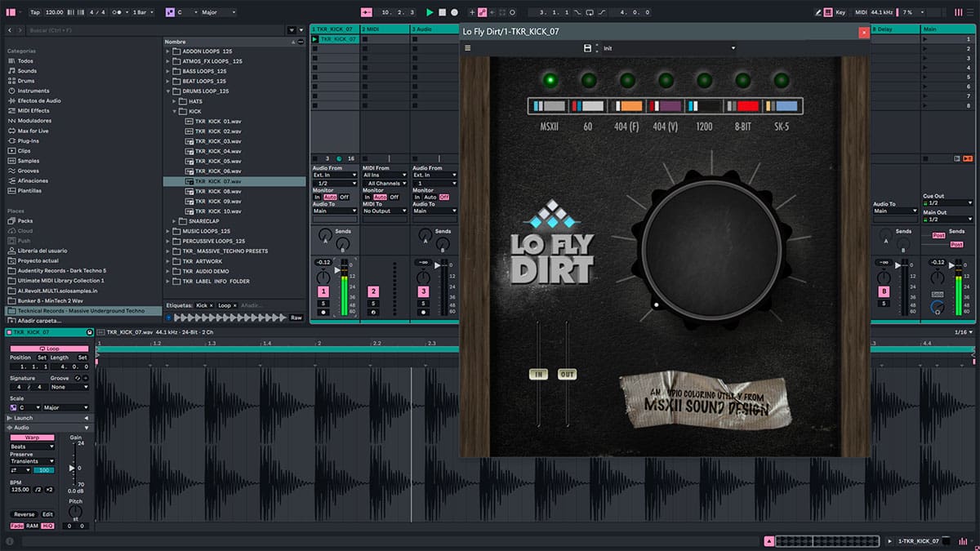Toggle the track 2 activator button

[x=373, y=291]
